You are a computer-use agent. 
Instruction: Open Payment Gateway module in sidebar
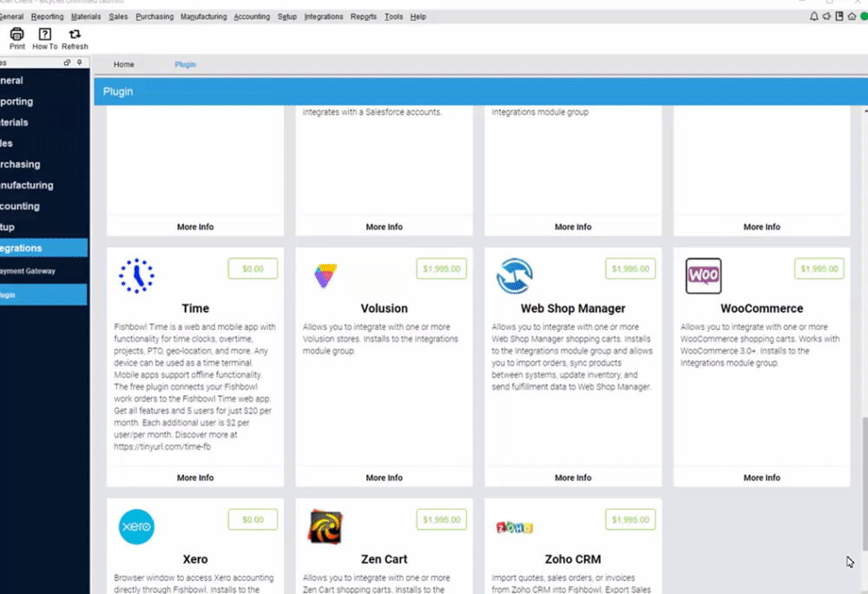[43, 271]
